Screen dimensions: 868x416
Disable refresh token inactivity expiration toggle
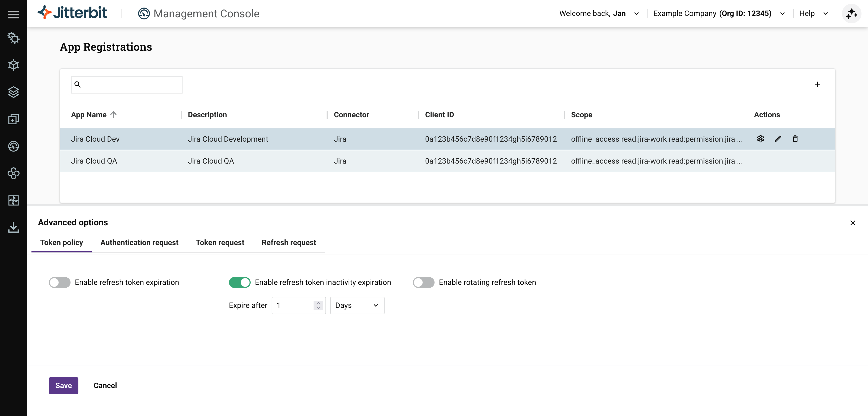click(x=240, y=282)
